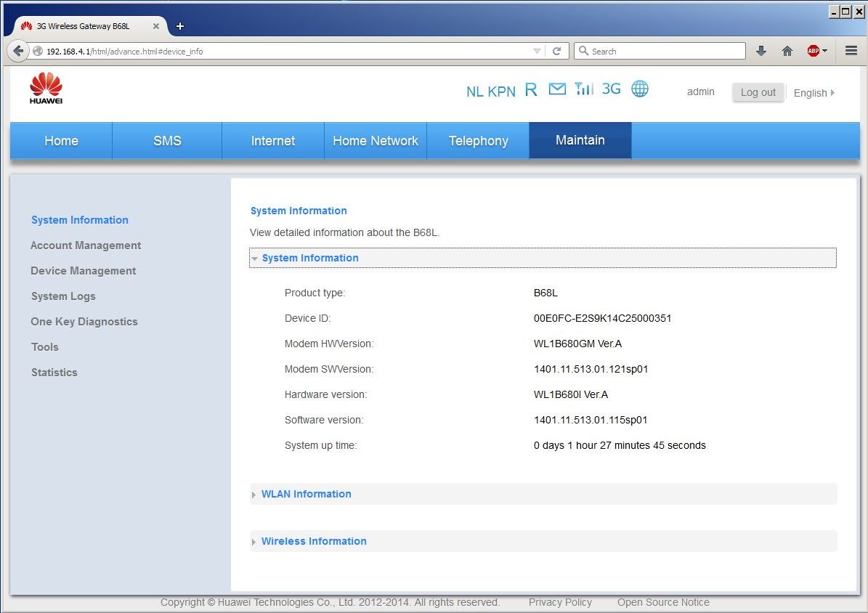Click the Device ID label
868x613 pixels.
click(307, 318)
